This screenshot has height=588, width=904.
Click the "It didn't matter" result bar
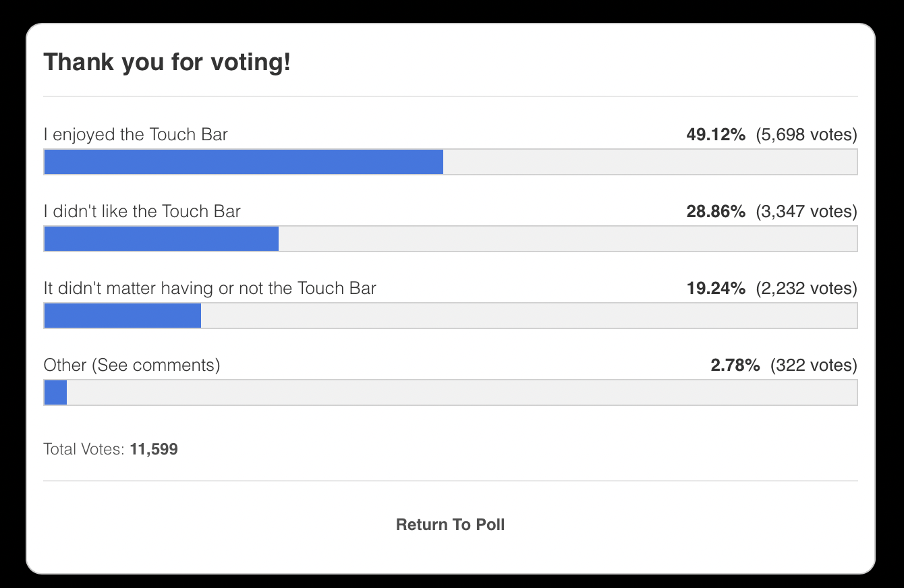point(450,316)
